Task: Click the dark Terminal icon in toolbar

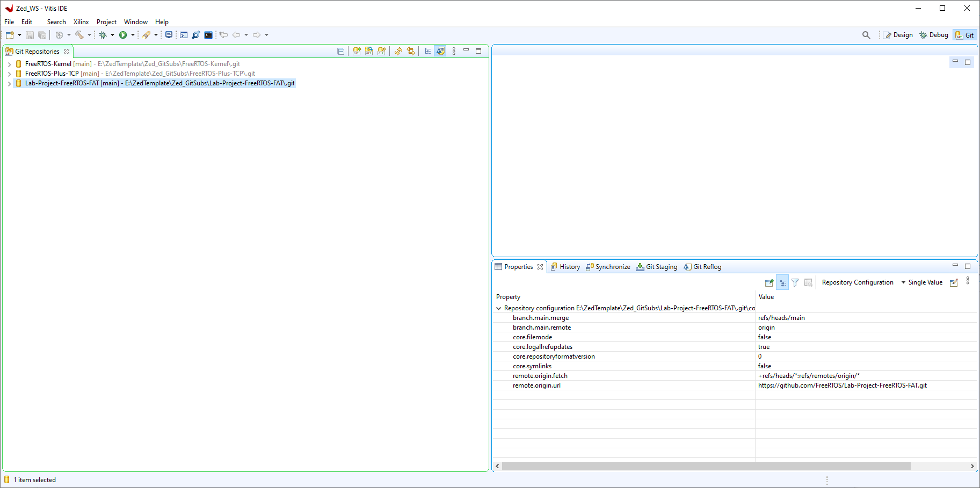Action: [208, 35]
